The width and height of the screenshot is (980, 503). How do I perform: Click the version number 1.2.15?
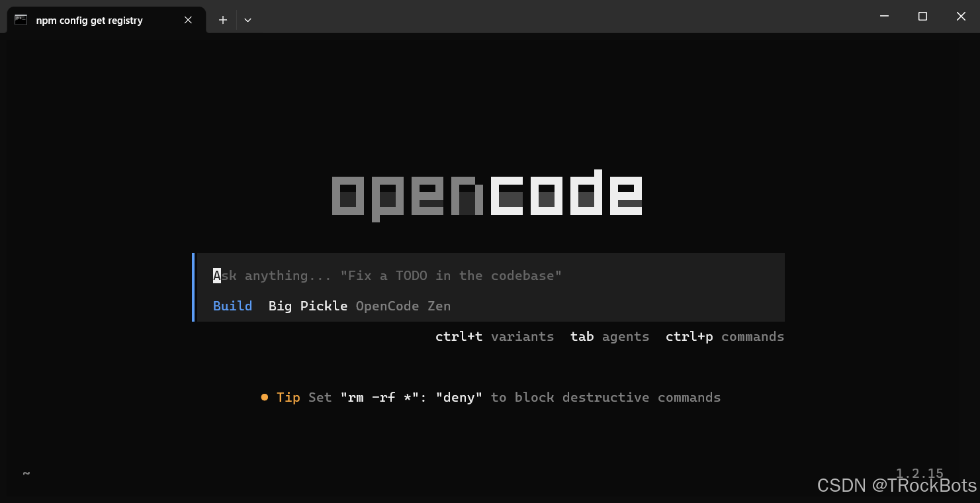click(x=920, y=473)
